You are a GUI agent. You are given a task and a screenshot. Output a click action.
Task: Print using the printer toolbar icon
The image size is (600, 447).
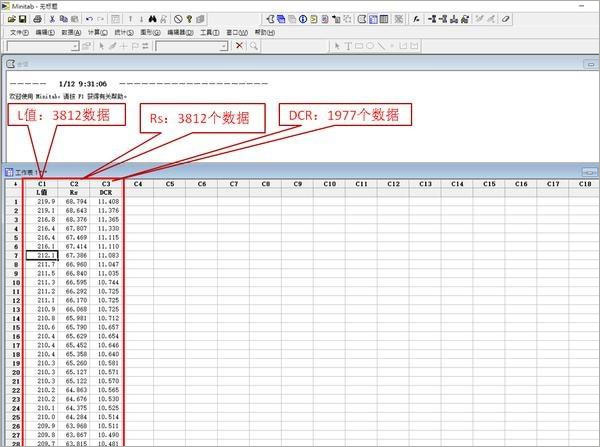tap(38, 19)
